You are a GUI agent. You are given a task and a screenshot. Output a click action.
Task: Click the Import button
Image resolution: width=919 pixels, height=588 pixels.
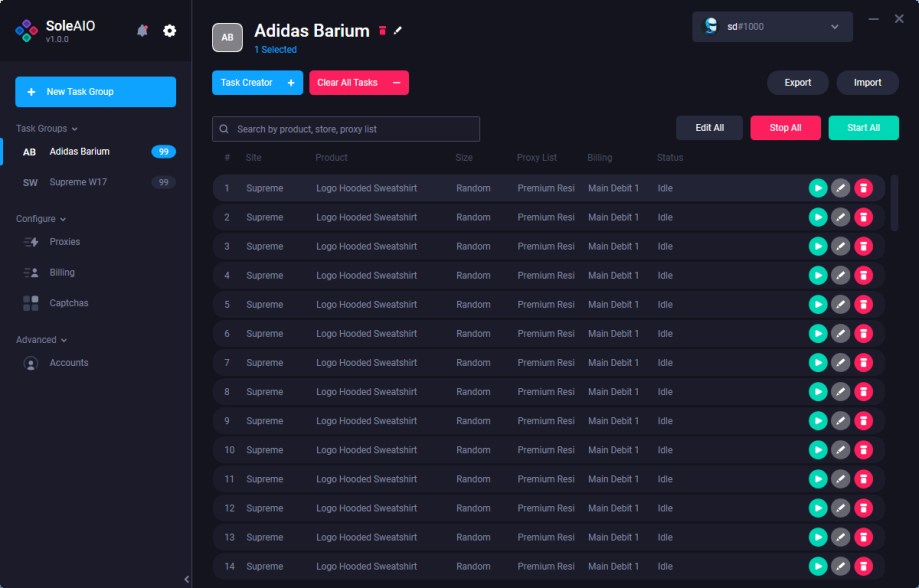[x=867, y=83]
